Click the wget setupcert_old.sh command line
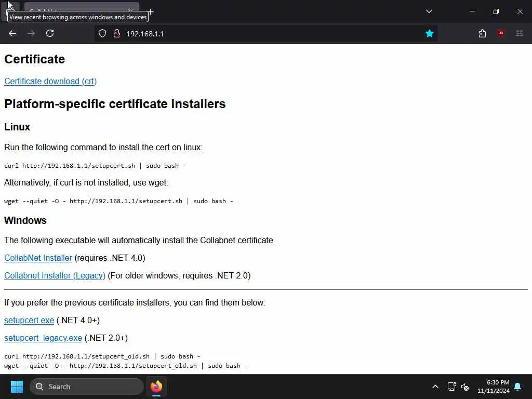The width and height of the screenshot is (532, 399). point(126,366)
